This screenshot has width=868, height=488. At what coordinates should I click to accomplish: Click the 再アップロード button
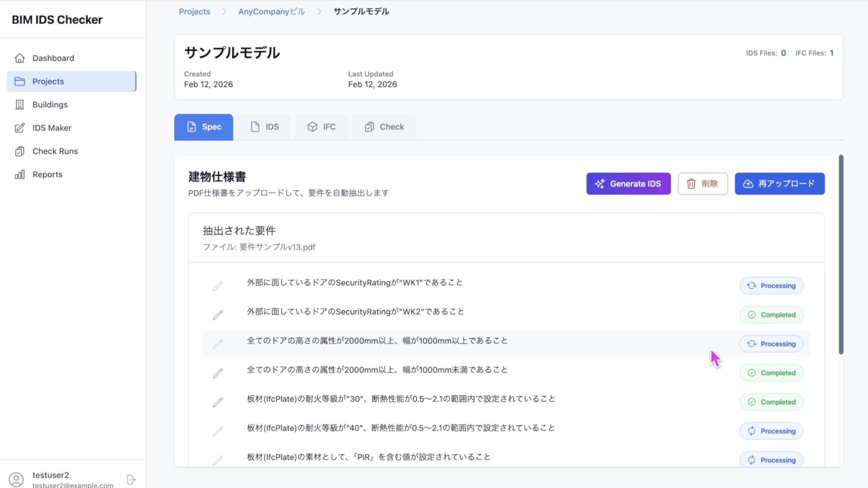780,184
